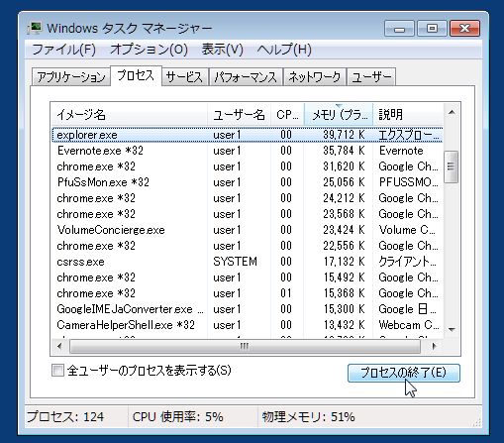Click the Volume C... description cell

(407, 230)
